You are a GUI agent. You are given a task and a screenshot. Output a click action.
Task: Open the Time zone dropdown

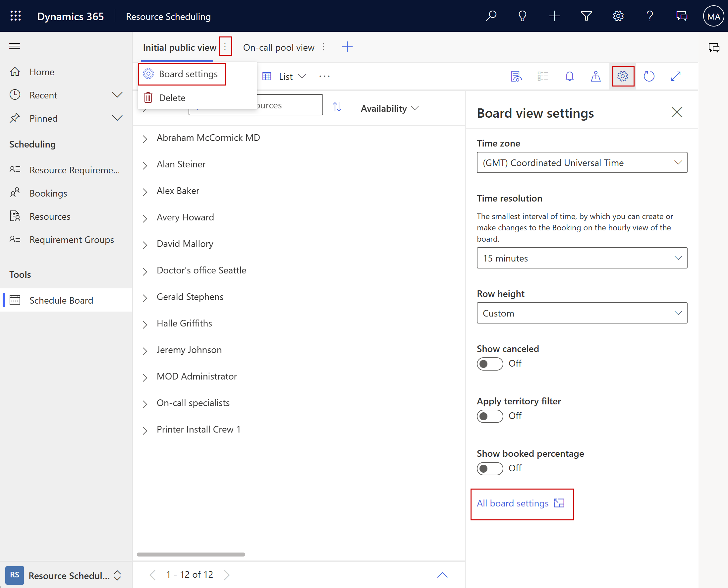(582, 162)
